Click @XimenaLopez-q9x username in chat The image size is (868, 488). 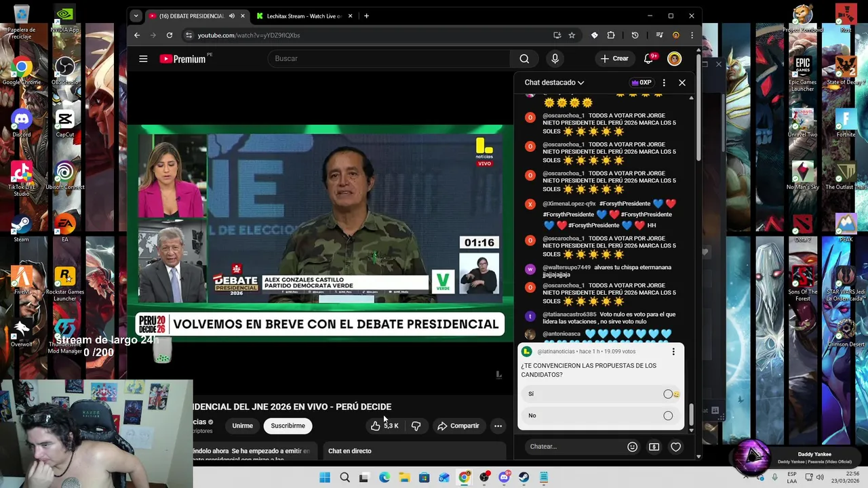(x=570, y=203)
